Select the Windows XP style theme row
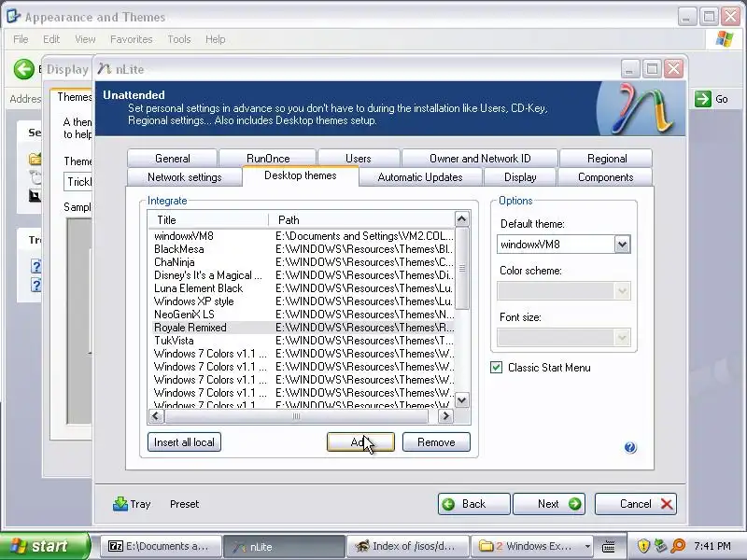The width and height of the screenshot is (747, 560). [x=303, y=301]
